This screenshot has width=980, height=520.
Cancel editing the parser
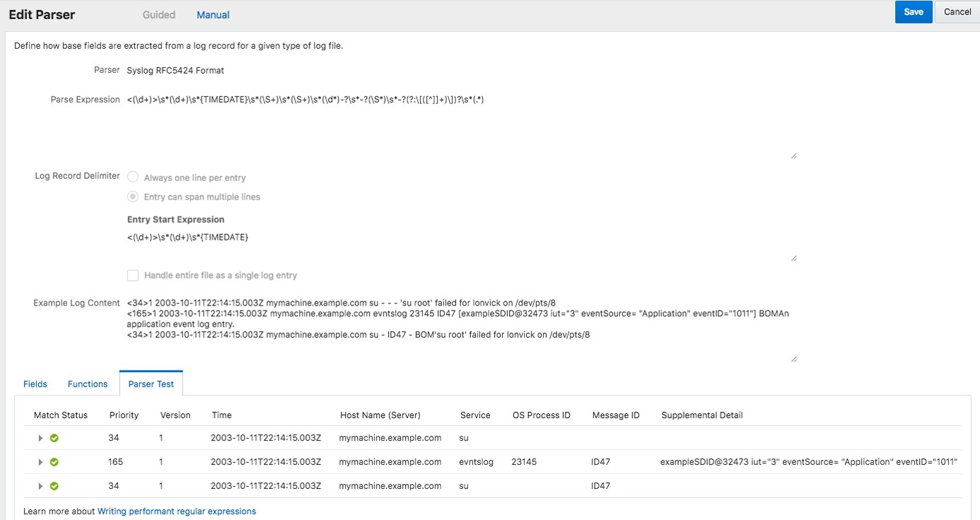[x=957, y=12]
